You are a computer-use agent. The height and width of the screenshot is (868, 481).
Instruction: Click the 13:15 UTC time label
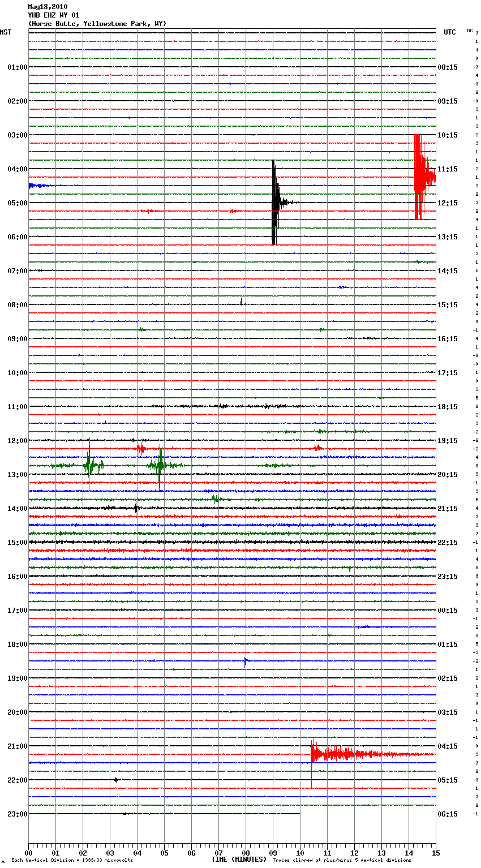coord(448,237)
